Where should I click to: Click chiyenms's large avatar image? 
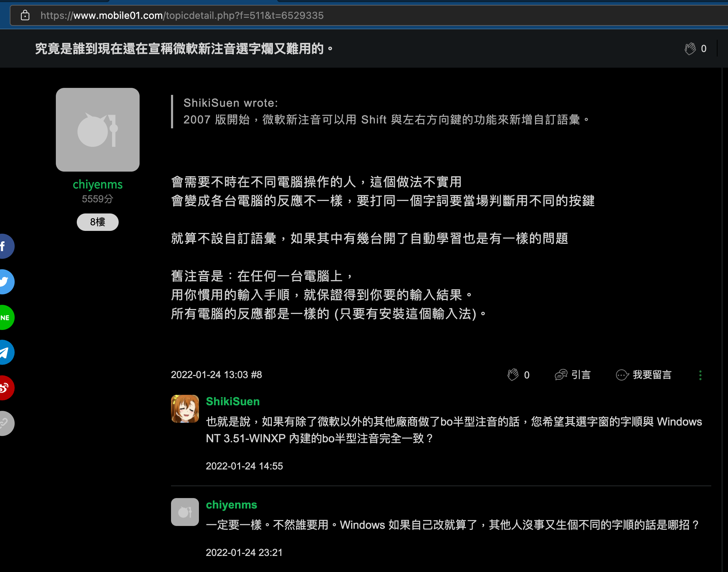[98, 129]
